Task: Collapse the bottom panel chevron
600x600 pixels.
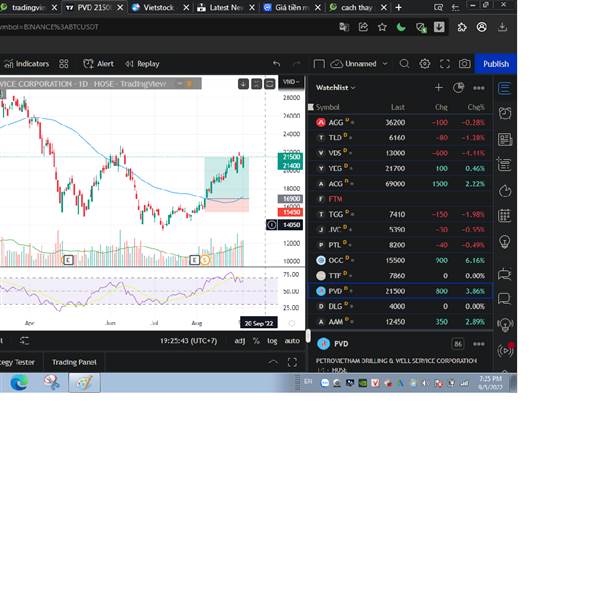Action: (x=273, y=362)
